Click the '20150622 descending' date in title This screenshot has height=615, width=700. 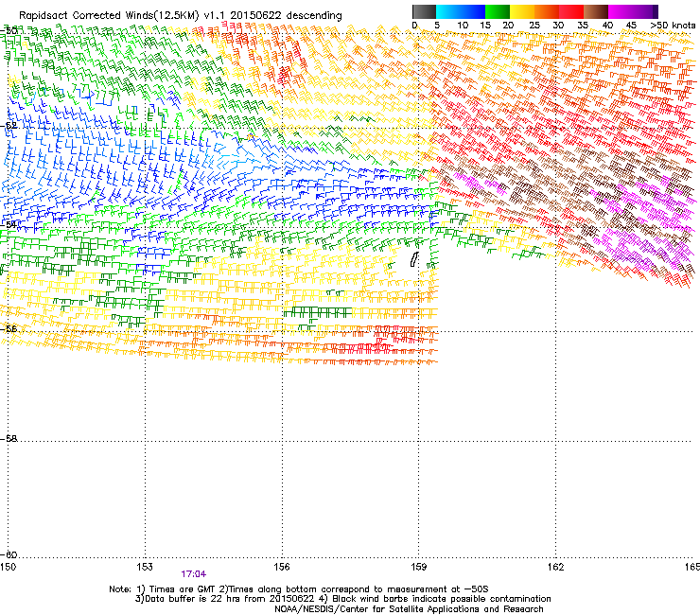click(287, 15)
